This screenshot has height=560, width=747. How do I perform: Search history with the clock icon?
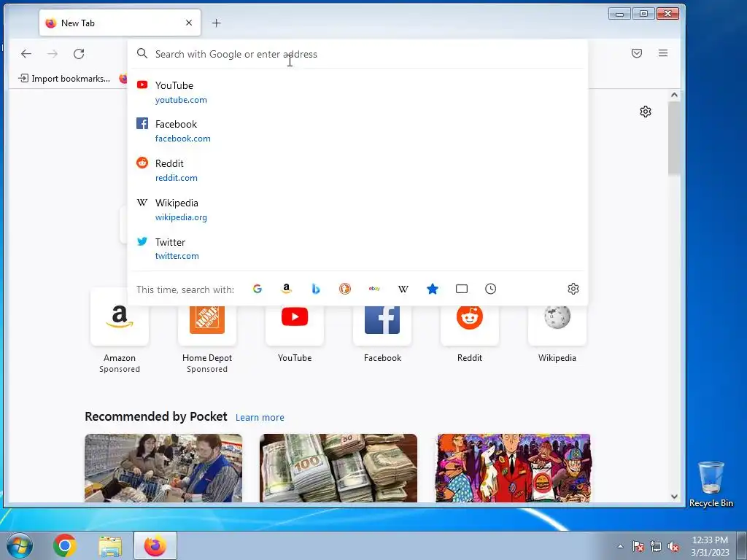click(x=491, y=289)
